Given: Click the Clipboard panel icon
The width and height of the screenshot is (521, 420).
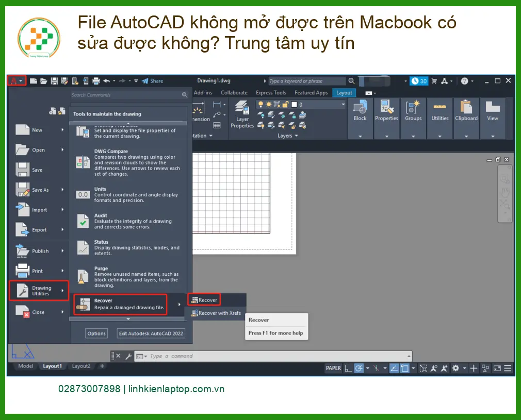Looking at the screenshot, I should (x=466, y=107).
